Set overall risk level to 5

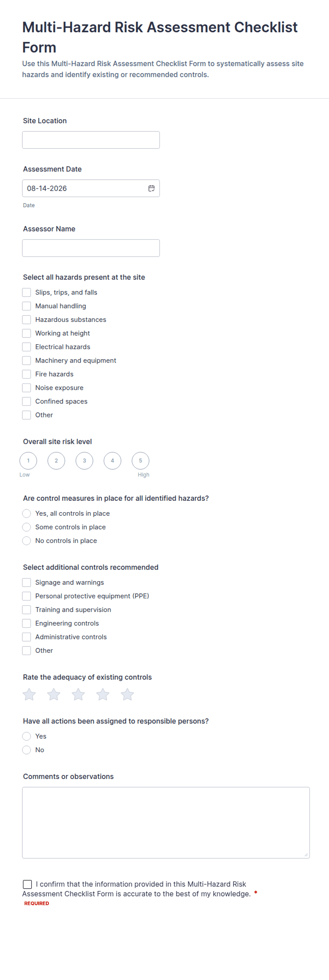140,461
